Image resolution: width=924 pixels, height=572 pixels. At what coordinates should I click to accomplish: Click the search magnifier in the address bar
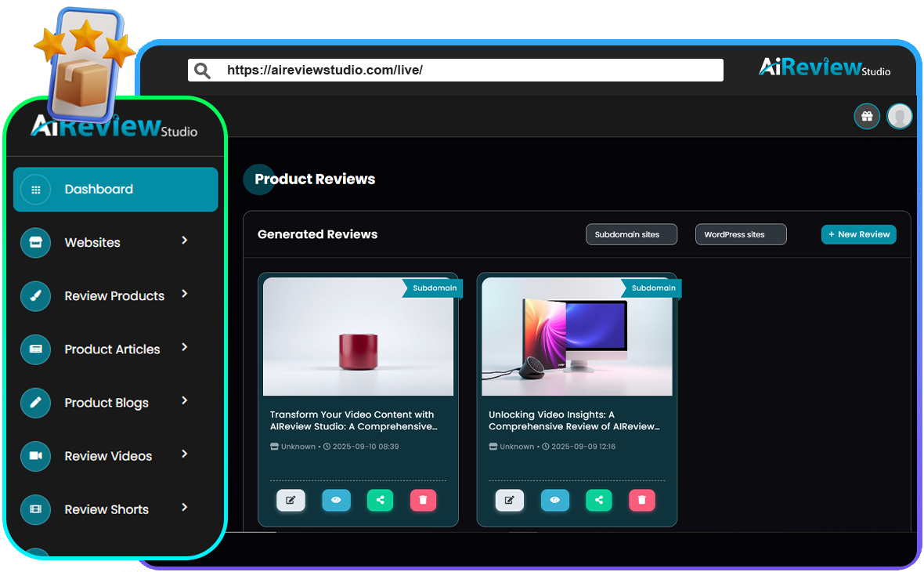pos(202,70)
